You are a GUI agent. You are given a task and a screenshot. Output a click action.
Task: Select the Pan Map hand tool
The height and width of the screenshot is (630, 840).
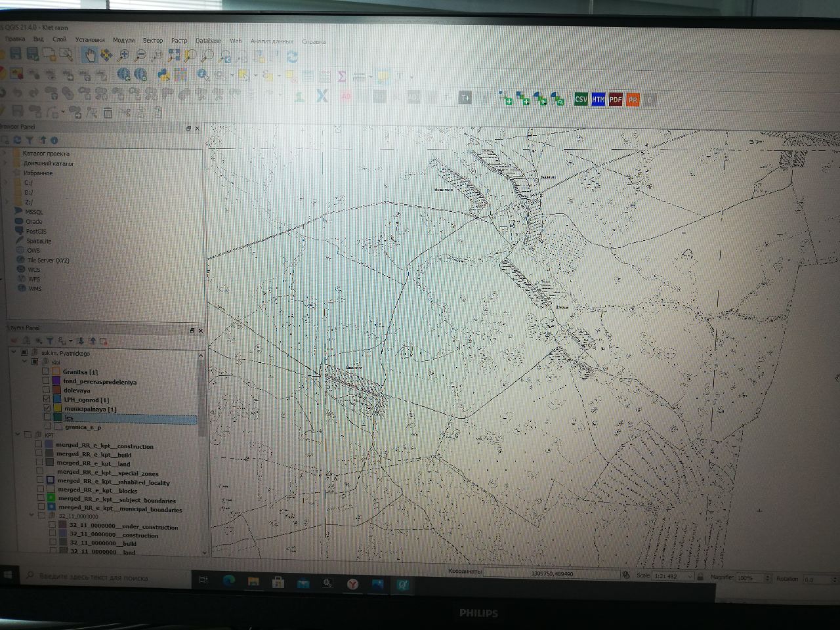point(89,56)
